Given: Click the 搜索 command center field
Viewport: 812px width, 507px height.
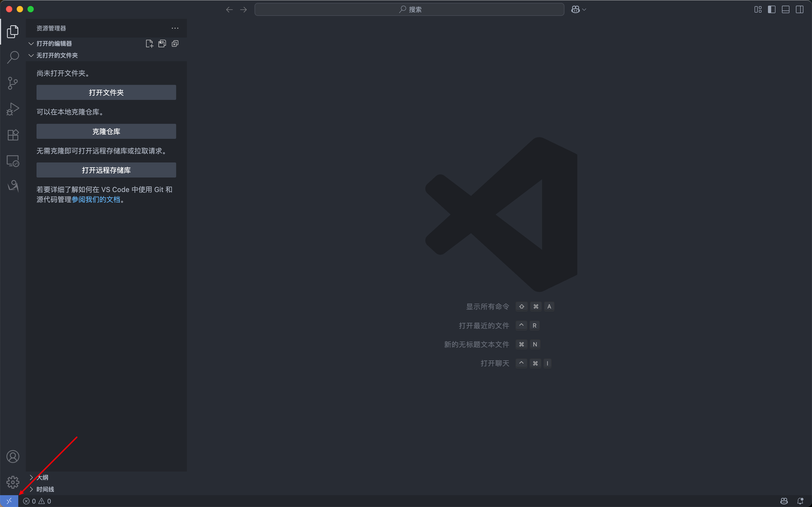Looking at the screenshot, I should [409, 9].
